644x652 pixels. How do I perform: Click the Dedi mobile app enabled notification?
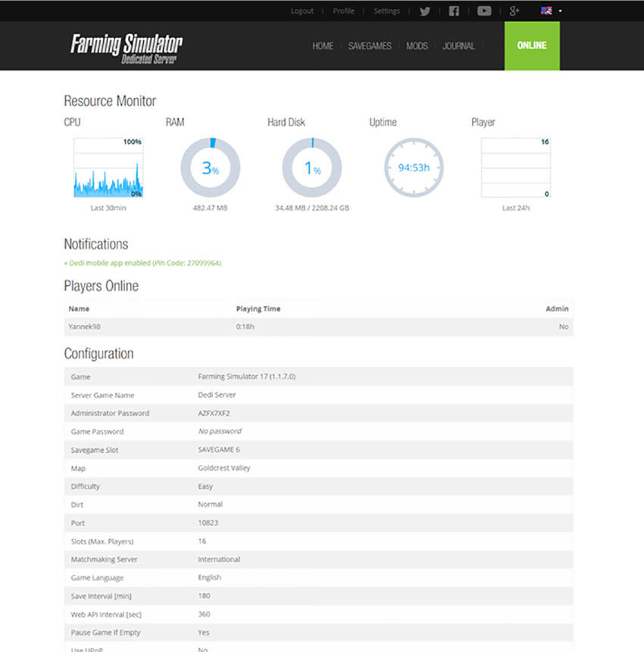[142, 263]
